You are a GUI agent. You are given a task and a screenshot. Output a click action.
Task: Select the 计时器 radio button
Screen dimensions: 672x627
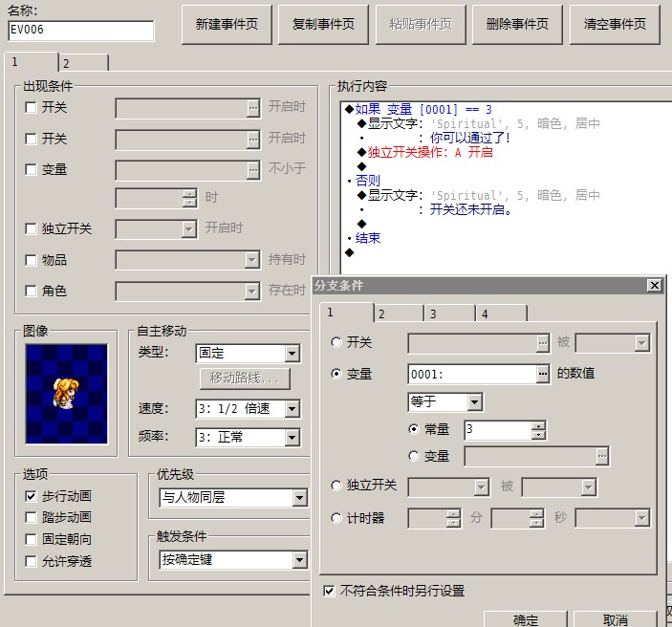336,518
